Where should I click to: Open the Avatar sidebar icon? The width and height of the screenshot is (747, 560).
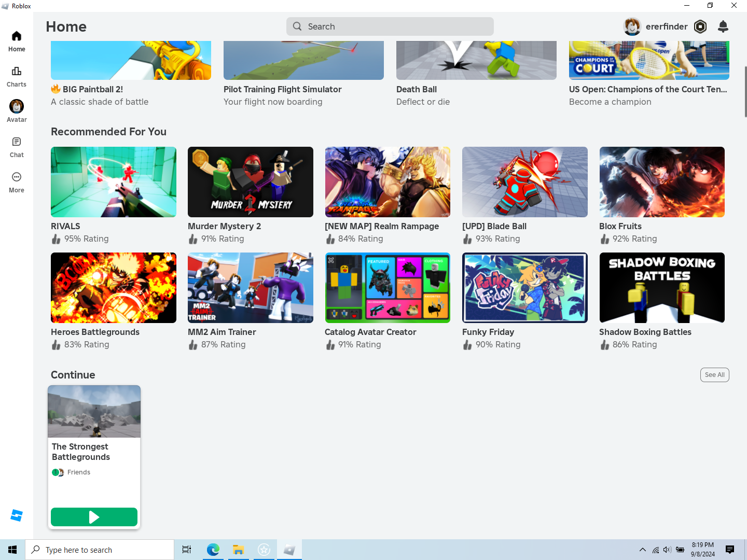point(17,106)
